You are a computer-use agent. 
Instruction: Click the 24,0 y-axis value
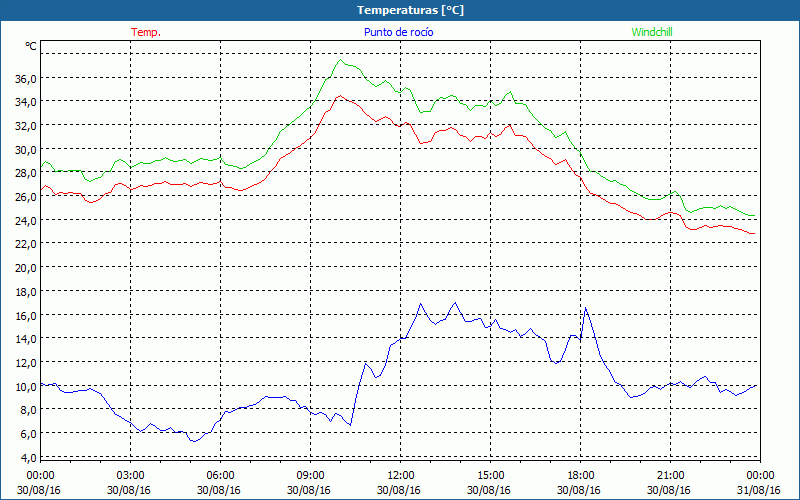[26, 220]
